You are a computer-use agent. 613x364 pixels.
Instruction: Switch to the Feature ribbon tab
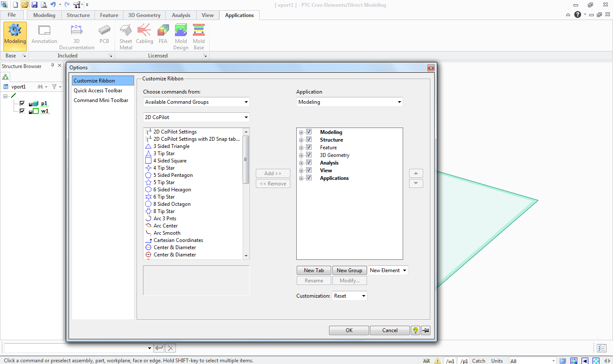point(109,15)
